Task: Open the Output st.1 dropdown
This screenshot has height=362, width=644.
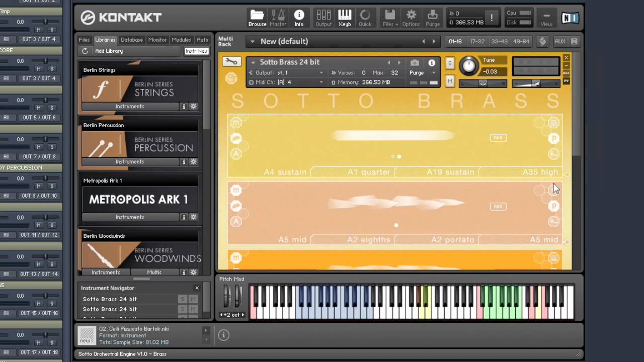Action: (287, 73)
